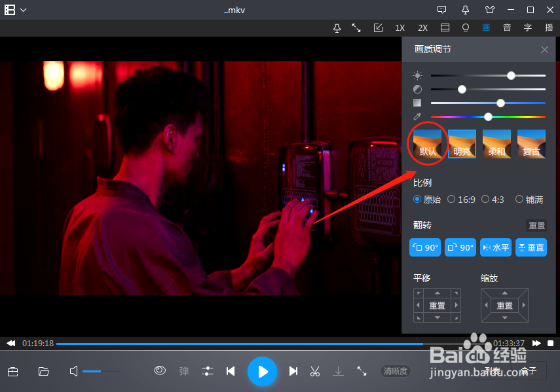Expand the main menu dropdown chevron
This screenshot has height=392, width=560.
pyautogui.click(x=23, y=10)
